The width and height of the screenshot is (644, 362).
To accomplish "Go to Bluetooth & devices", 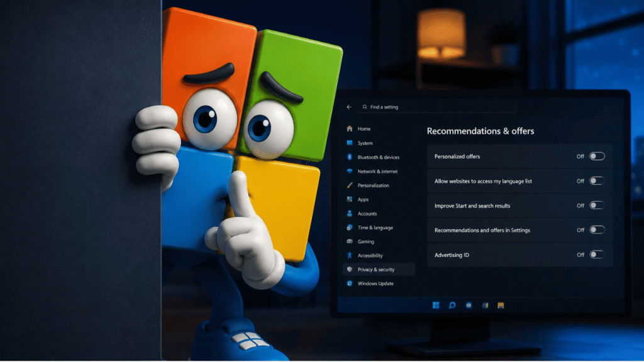I will click(378, 157).
